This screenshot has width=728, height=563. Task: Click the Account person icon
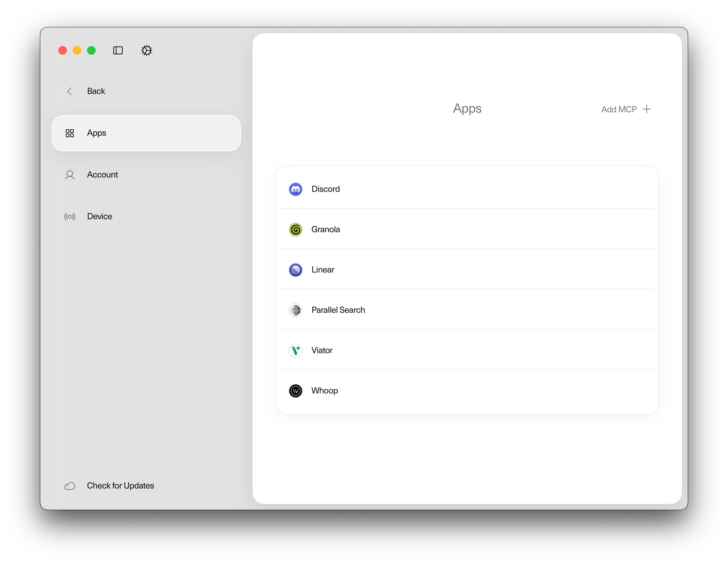point(70,175)
